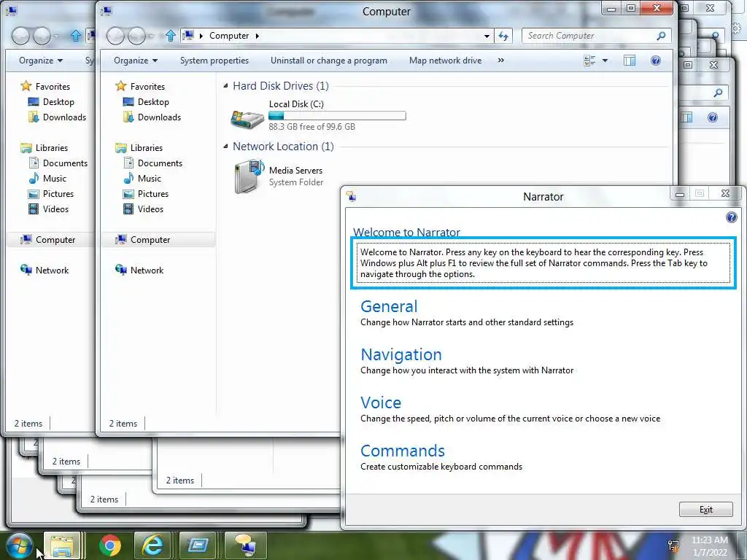This screenshot has width=747, height=560.
Task: Click the Up arrow icon in front window
Action: (171, 36)
